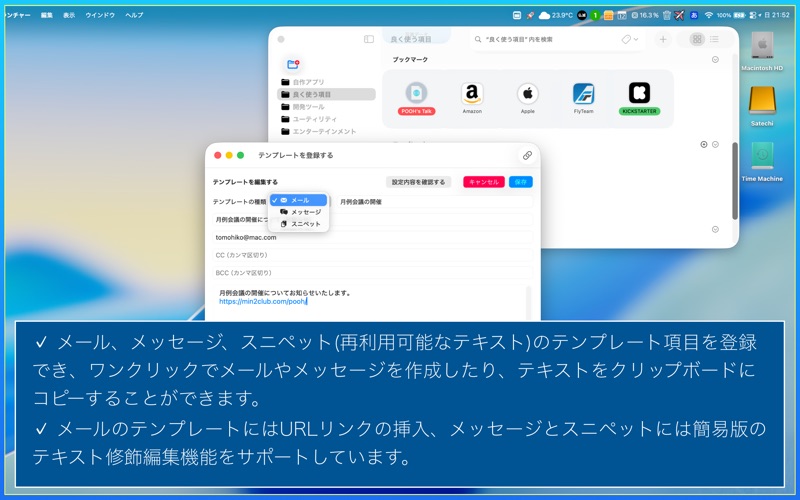The width and height of the screenshot is (800, 500).
Task: Open the Wi-Fi status menu
Action: click(709, 15)
